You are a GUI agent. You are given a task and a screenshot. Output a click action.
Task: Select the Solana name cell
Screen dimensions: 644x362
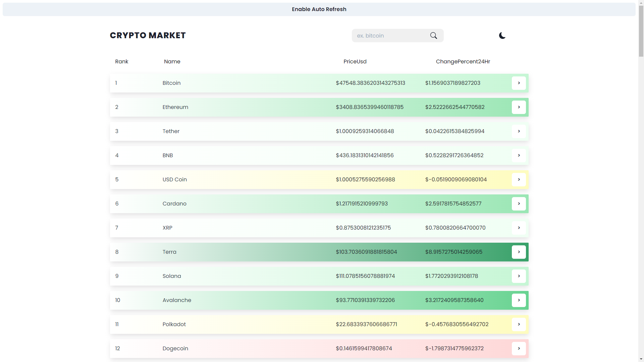pyautogui.click(x=172, y=276)
